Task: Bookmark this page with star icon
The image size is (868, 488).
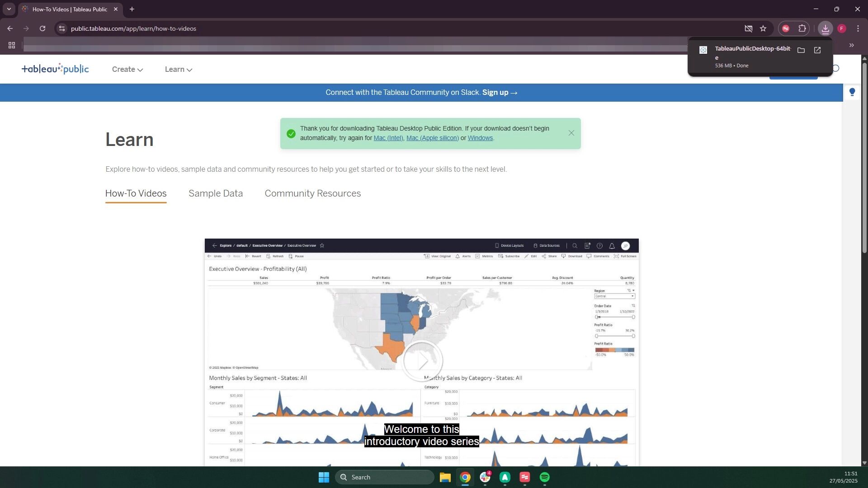Action: pyautogui.click(x=763, y=28)
